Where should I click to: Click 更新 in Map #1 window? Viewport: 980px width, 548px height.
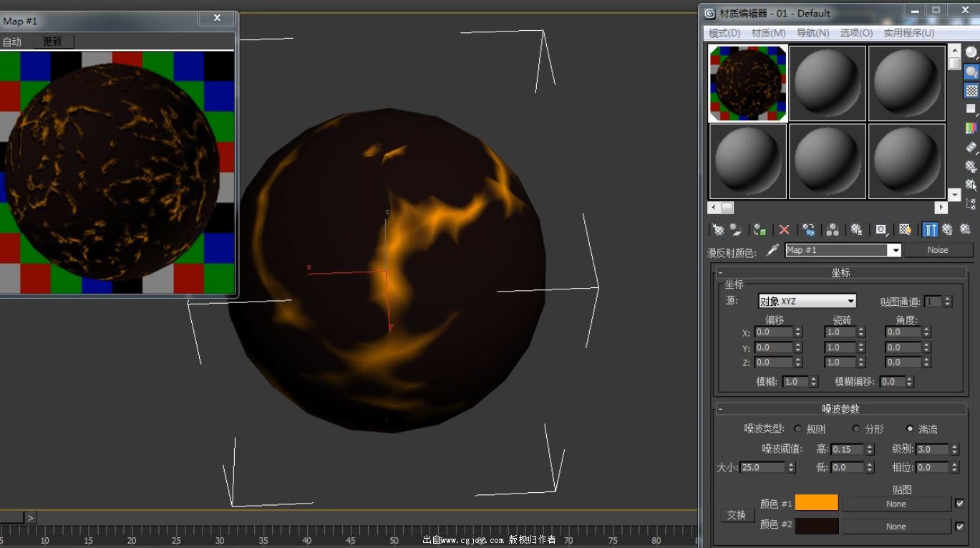pyautogui.click(x=53, y=42)
